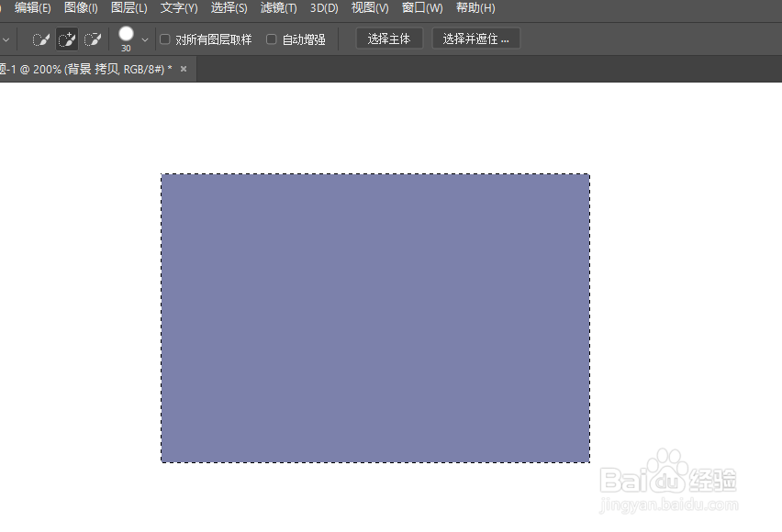Expand the brush options dropdown arrow

145,39
